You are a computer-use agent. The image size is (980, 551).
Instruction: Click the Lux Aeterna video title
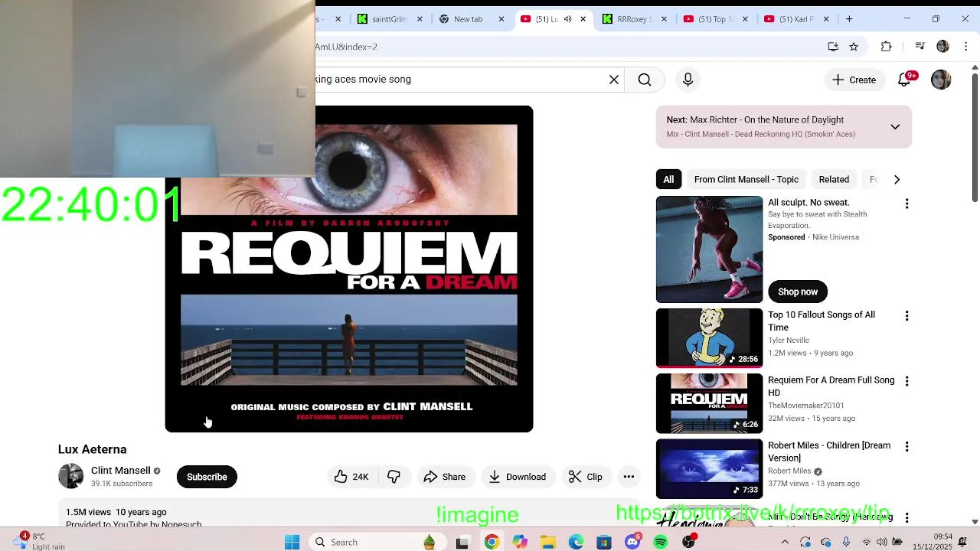coord(93,449)
